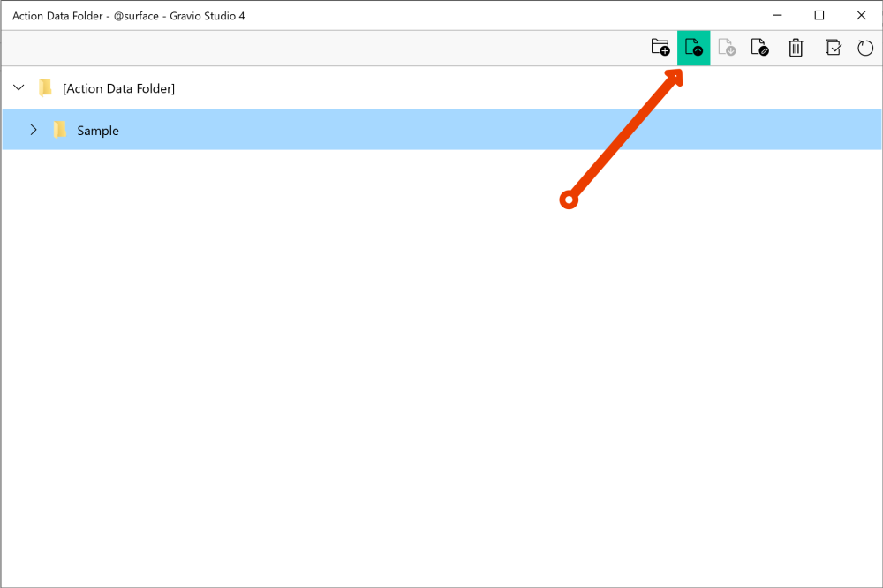Refresh the view with the circular arrow icon

tap(865, 48)
